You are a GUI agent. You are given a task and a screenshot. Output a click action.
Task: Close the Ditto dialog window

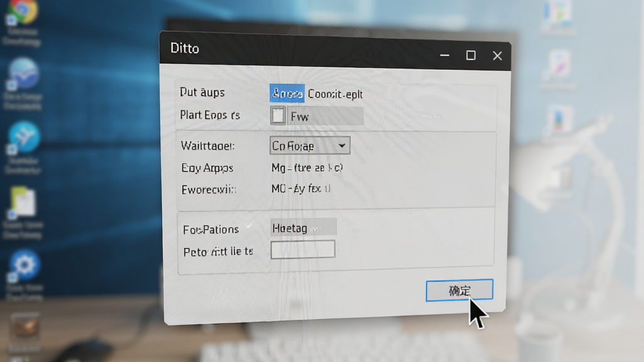497,56
